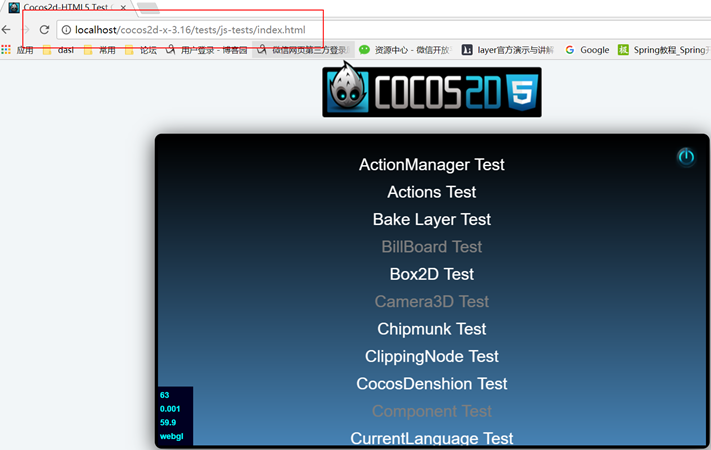Open the dasl bookmarks folder
This screenshot has width=711, height=450.
coord(58,50)
